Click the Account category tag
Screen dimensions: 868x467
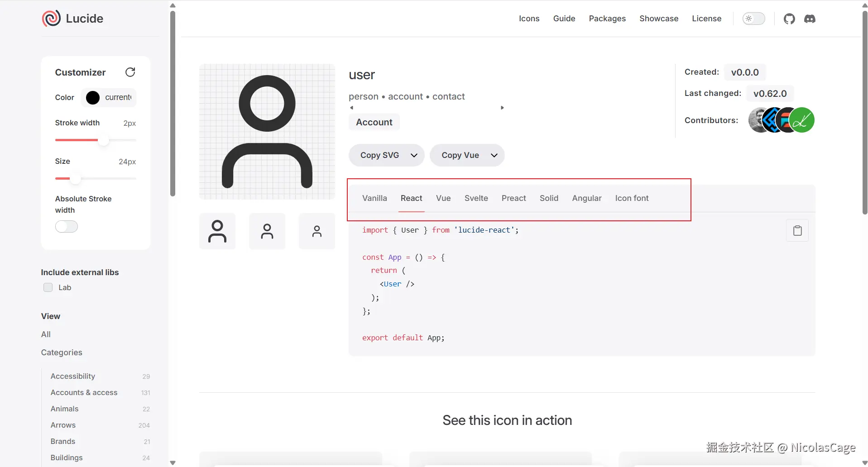click(x=374, y=122)
